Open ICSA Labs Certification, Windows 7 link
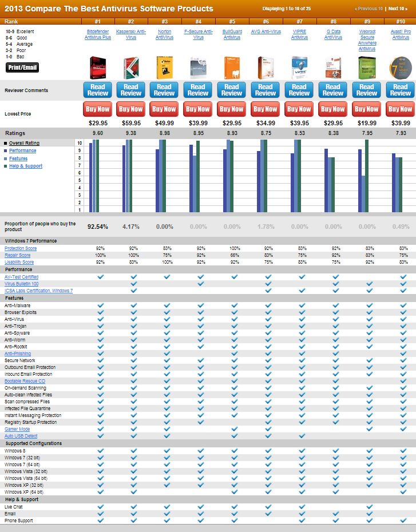Image resolution: width=416 pixels, height=532 pixels. coord(39,291)
